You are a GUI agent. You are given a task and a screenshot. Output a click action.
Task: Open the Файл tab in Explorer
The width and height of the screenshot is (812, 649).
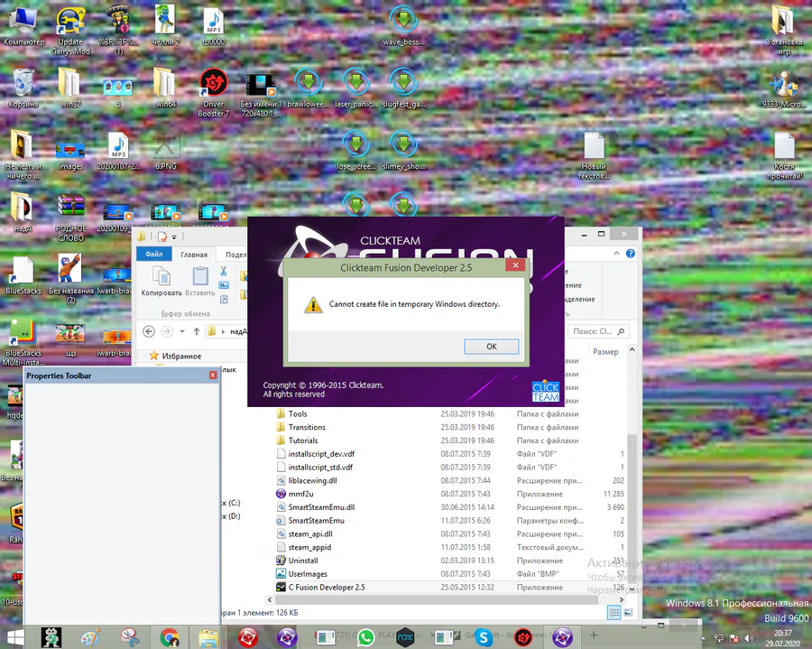click(x=153, y=254)
